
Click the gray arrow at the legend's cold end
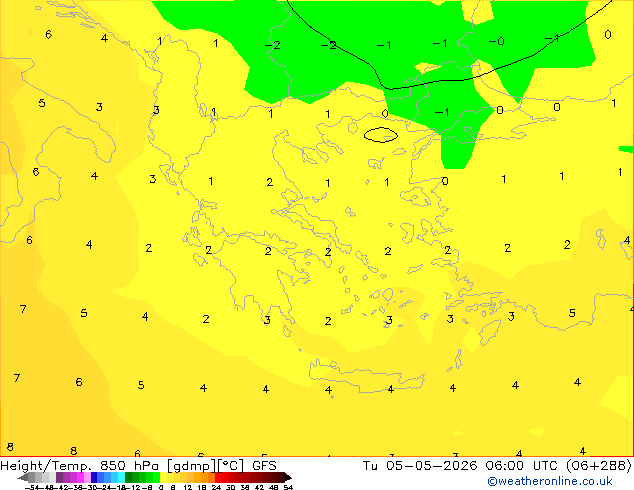point(23,477)
